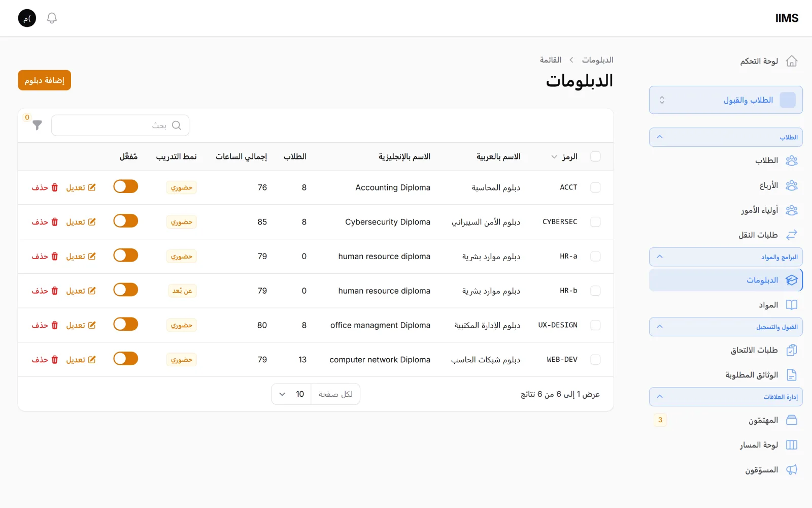812x508 pixels.
Task: Click the طلبات النقل transfer arrows icon
Action: click(x=792, y=235)
